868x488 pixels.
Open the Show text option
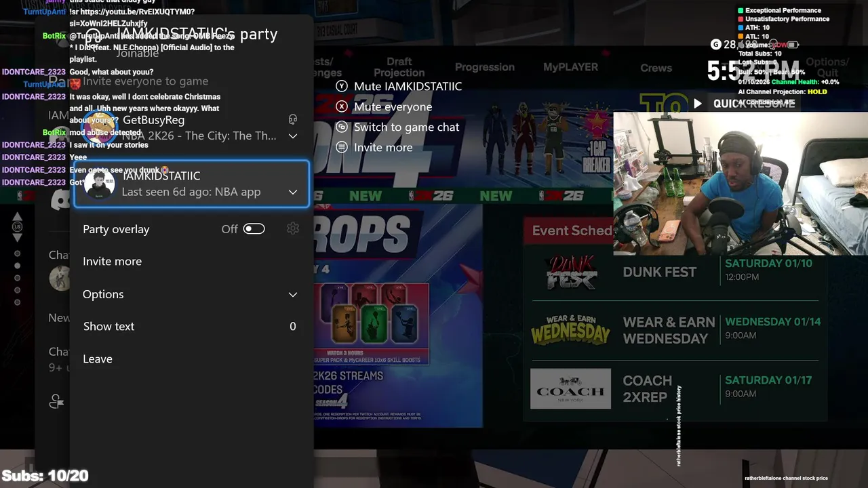190,327
